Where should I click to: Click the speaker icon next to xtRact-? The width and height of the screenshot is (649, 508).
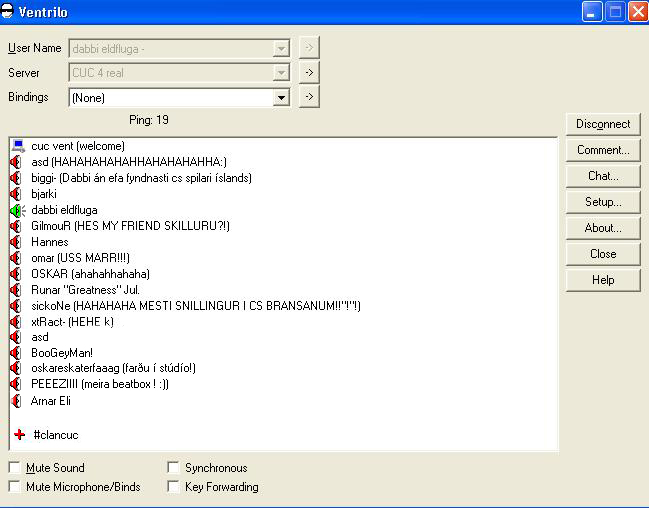[16, 322]
